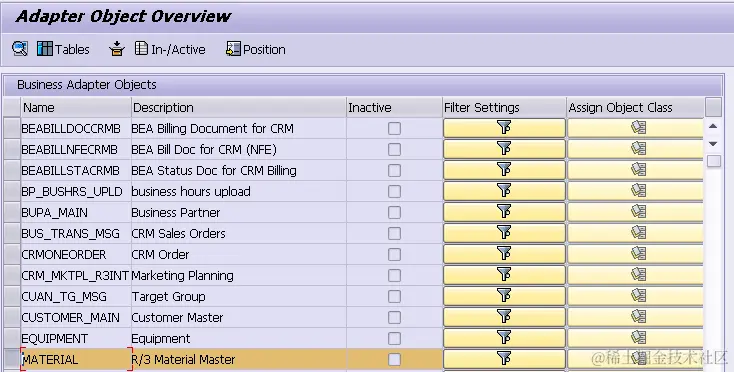Click the Filter Settings column header

pos(504,108)
